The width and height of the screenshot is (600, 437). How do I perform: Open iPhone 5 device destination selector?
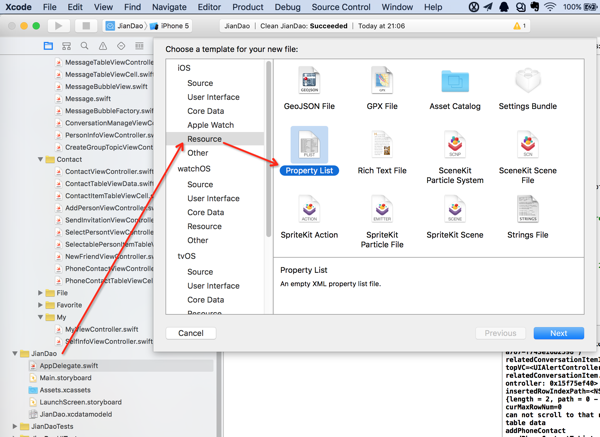click(170, 26)
